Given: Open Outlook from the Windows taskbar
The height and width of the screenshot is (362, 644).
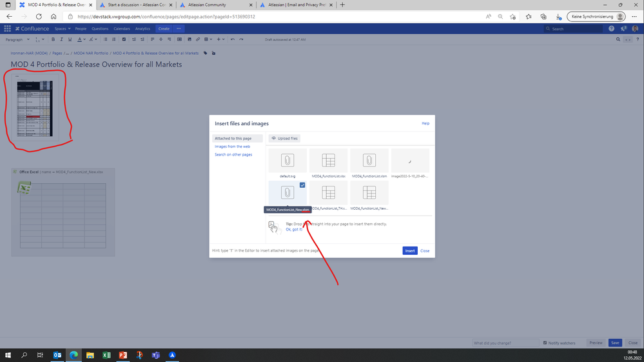Looking at the screenshot, I should pos(57,355).
